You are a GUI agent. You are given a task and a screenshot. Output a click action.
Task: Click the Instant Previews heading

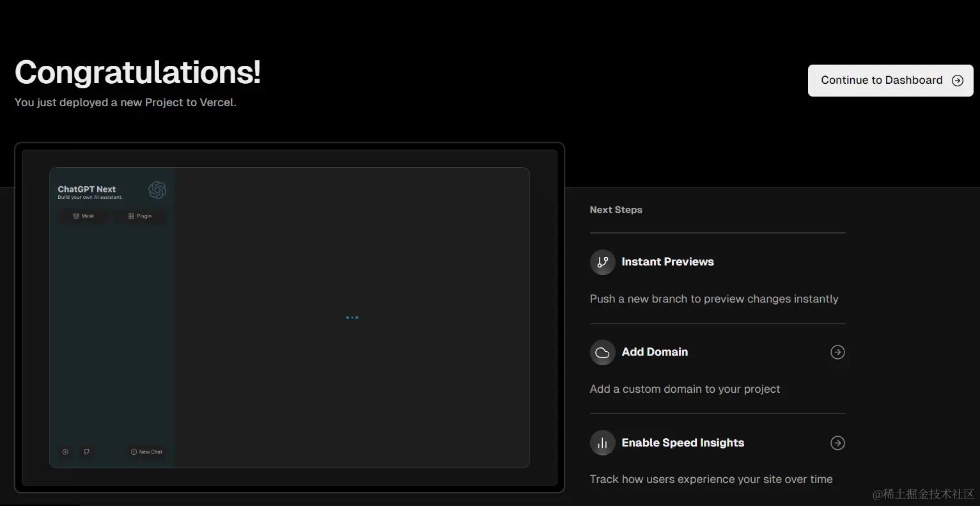[667, 262]
